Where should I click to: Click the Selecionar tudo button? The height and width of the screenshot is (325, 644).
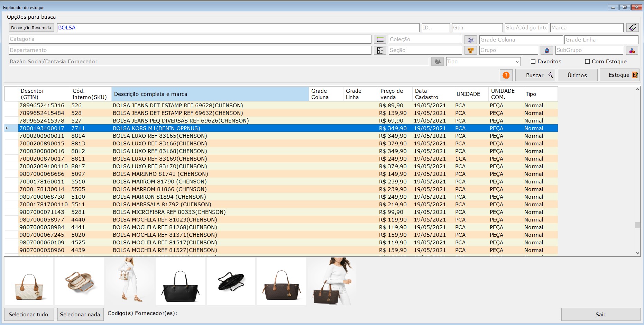point(29,314)
